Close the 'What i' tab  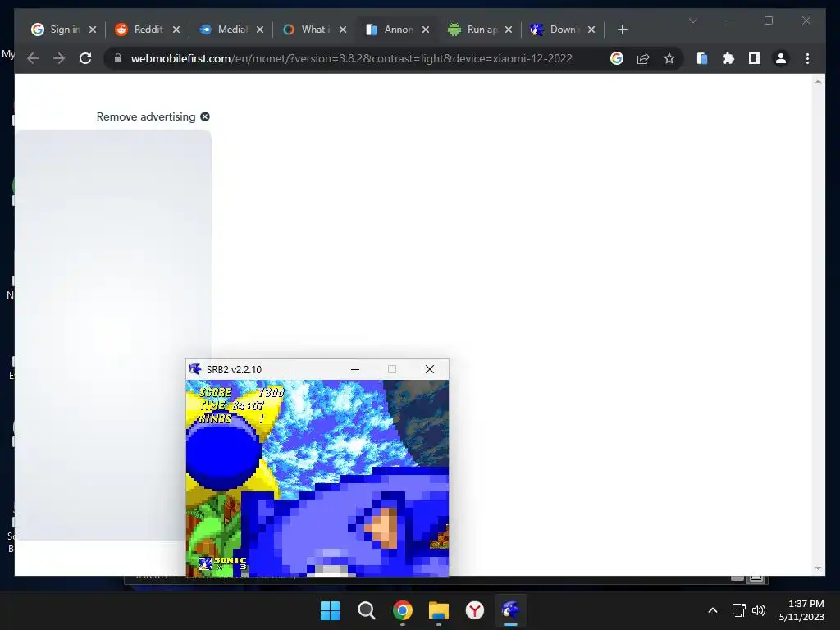tap(343, 30)
